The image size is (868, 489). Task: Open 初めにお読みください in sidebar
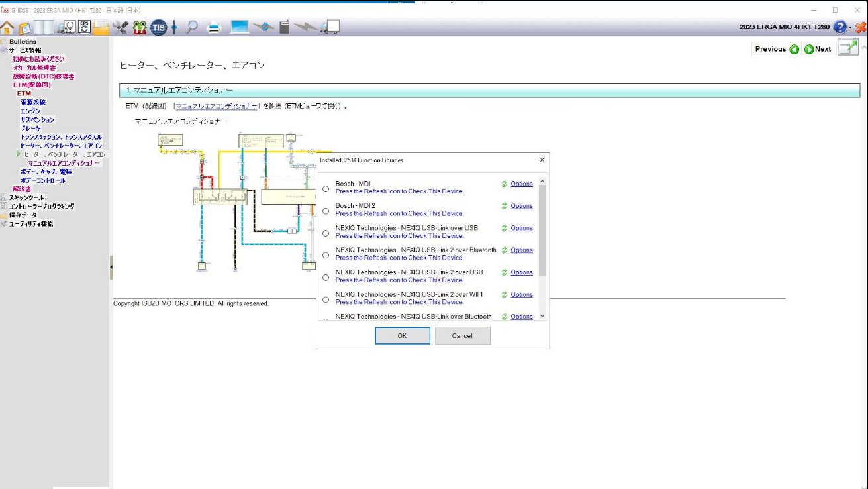pos(38,59)
